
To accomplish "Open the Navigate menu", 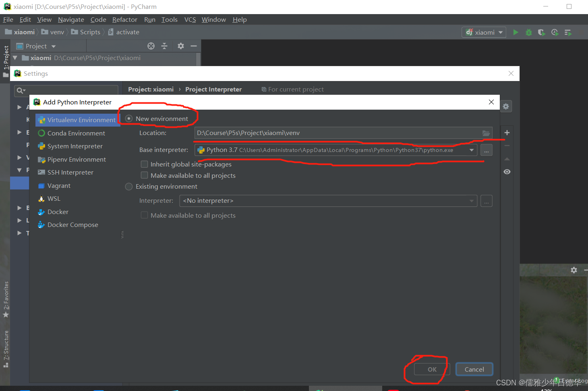I will (71, 19).
